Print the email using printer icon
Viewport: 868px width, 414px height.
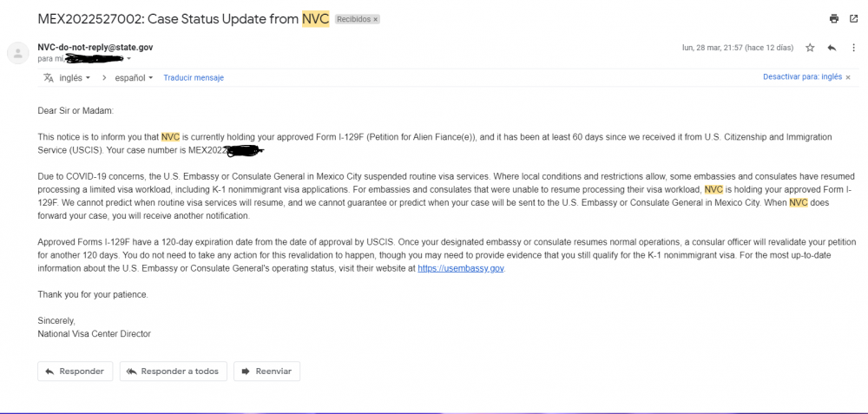pyautogui.click(x=834, y=19)
